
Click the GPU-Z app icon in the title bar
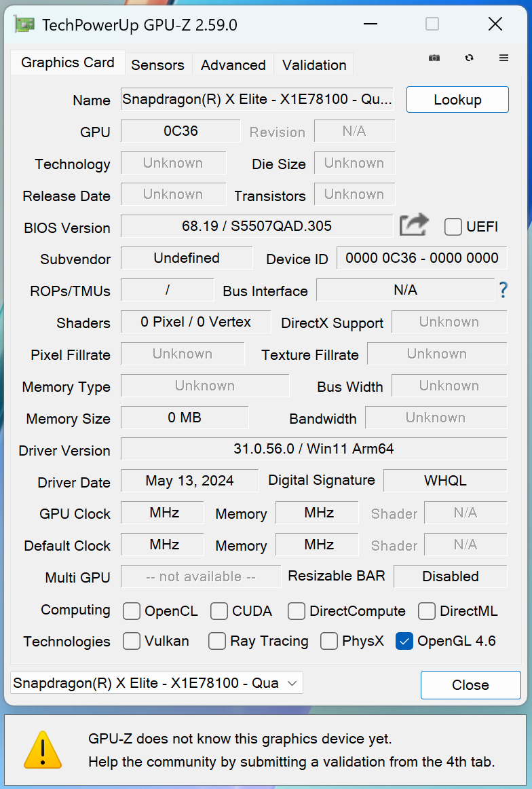point(25,25)
